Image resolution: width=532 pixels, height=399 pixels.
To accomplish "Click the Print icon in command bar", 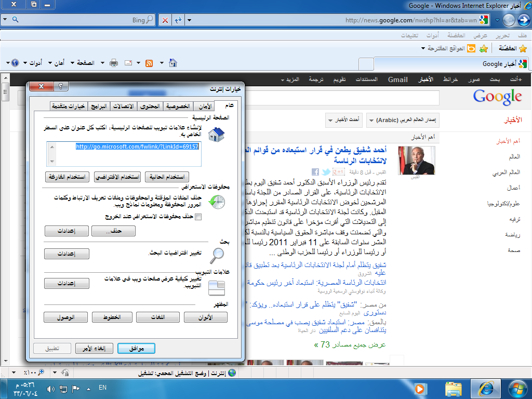I will coord(114,63).
